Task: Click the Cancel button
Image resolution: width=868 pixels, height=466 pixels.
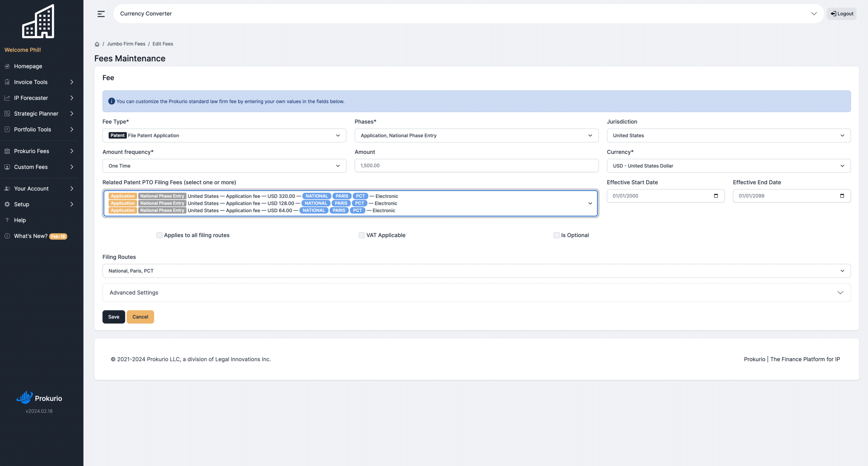Action: [x=140, y=317]
